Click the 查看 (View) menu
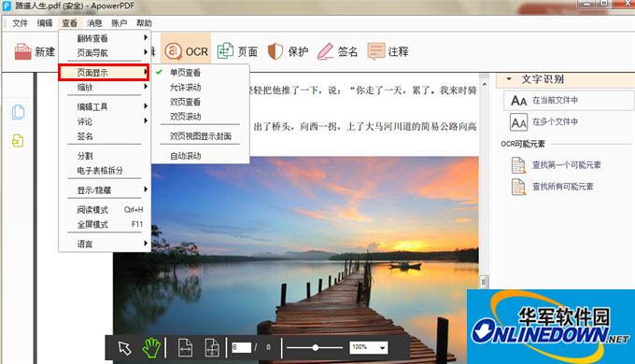The height and width of the screenshot is (364, 635). click(69, 23)
